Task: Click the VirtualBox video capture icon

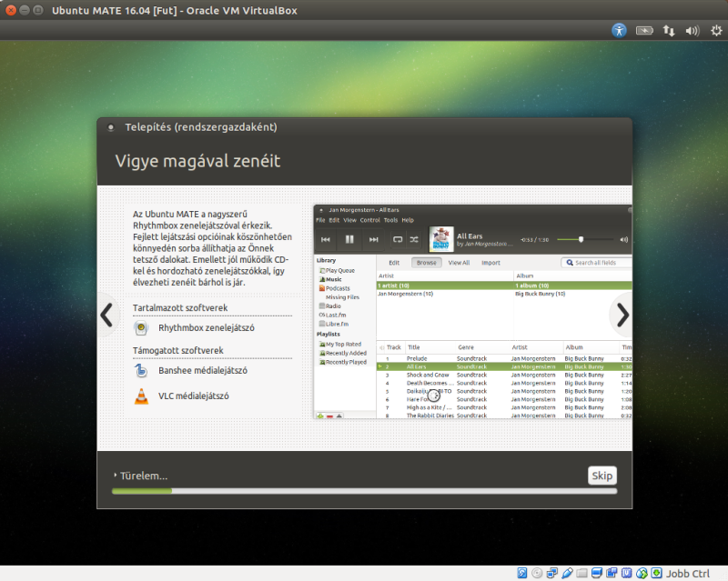Action: point(612,573)
